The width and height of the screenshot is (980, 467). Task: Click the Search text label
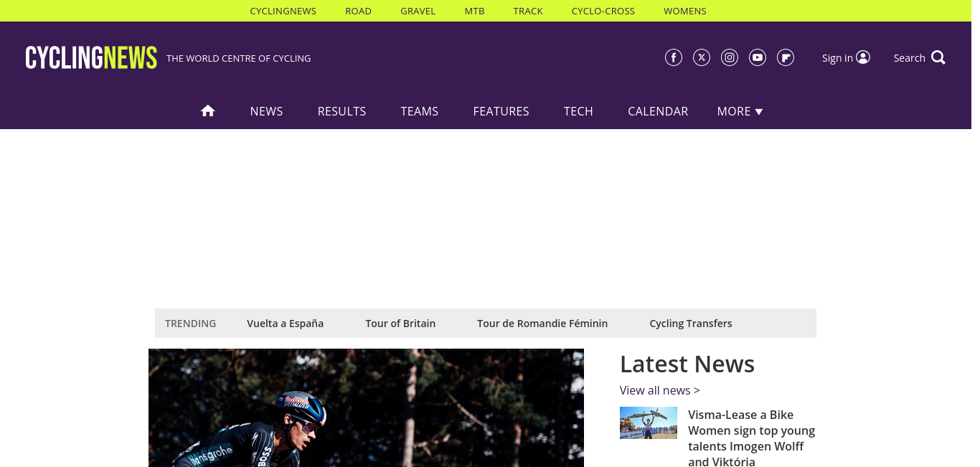(x=910, y=58)
